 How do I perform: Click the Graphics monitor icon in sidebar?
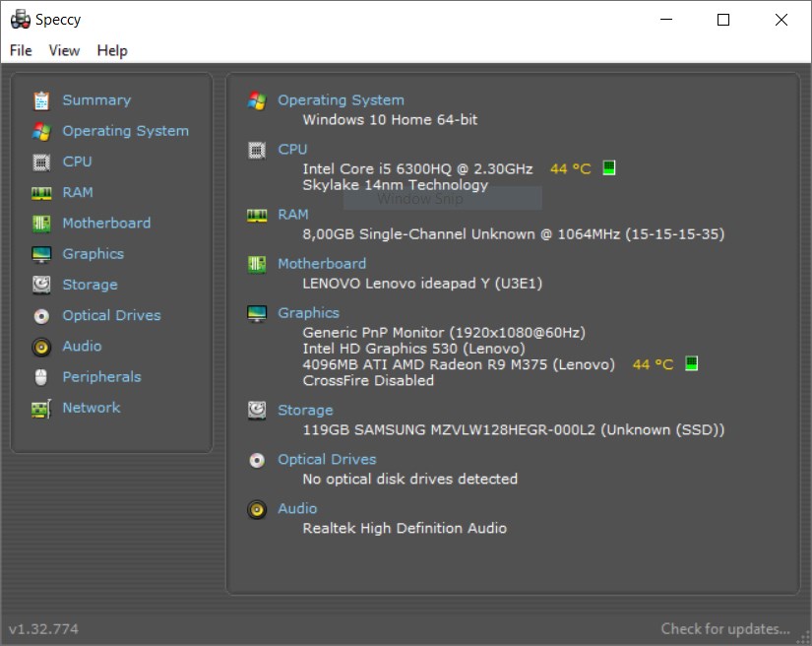(41, 254)
